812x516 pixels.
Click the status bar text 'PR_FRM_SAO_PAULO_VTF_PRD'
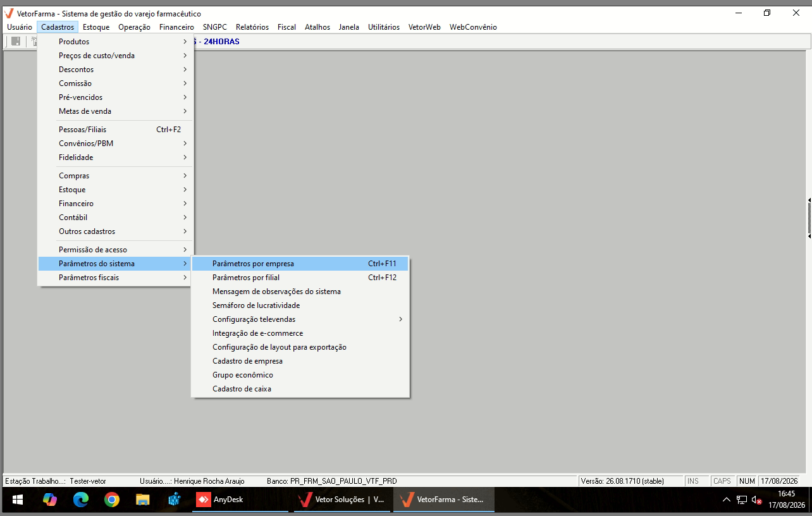tap(345, 481)
